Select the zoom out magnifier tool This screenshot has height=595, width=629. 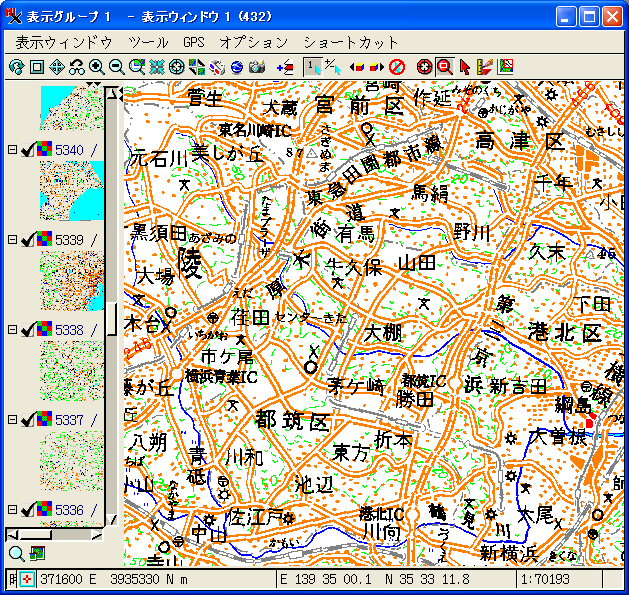click(x=117, y=67)
